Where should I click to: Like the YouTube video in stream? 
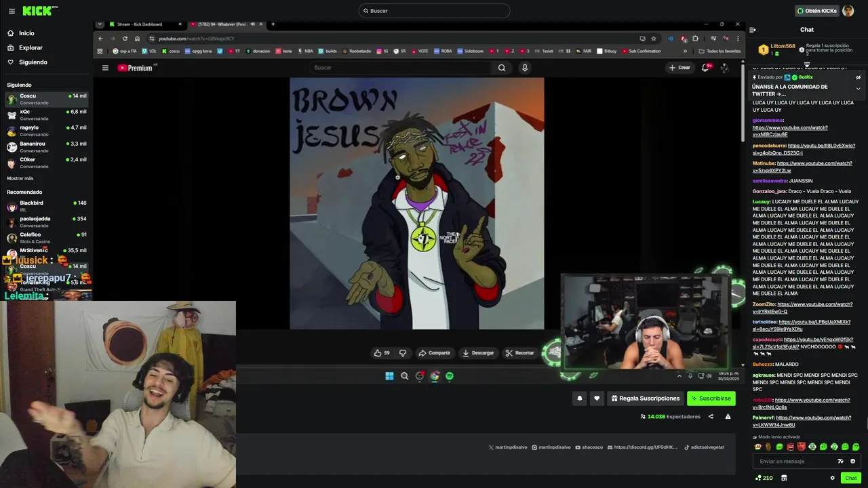pos(382,353)
